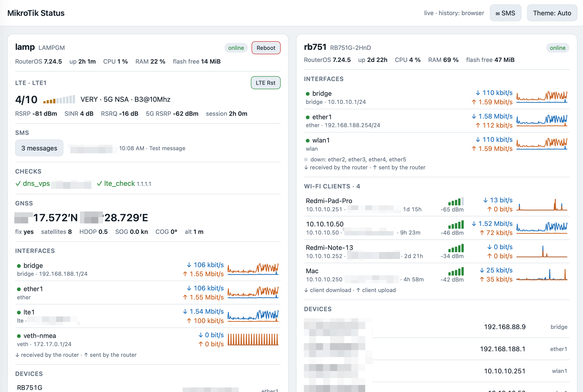This screenshot has width=583, height=392.
Task: Click the lte_check check mark
Action: click(99, 184)
